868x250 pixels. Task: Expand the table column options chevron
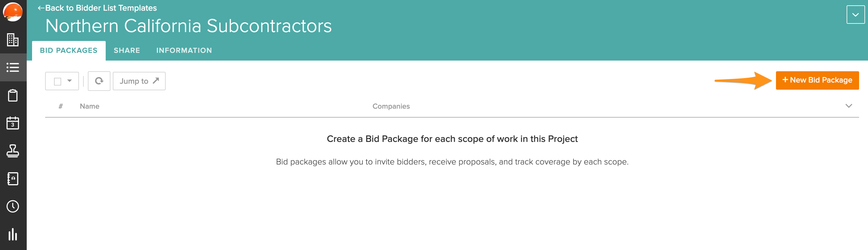pos(848,106)
